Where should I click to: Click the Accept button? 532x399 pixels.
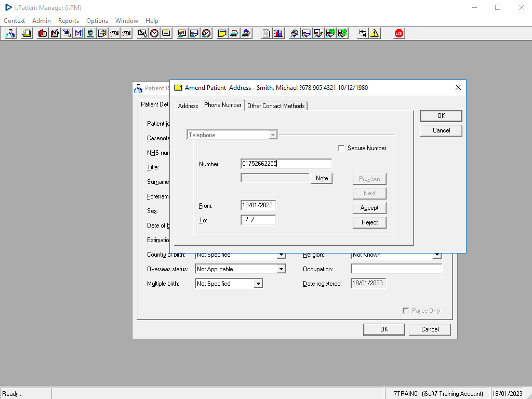click(x=369, y=208)
